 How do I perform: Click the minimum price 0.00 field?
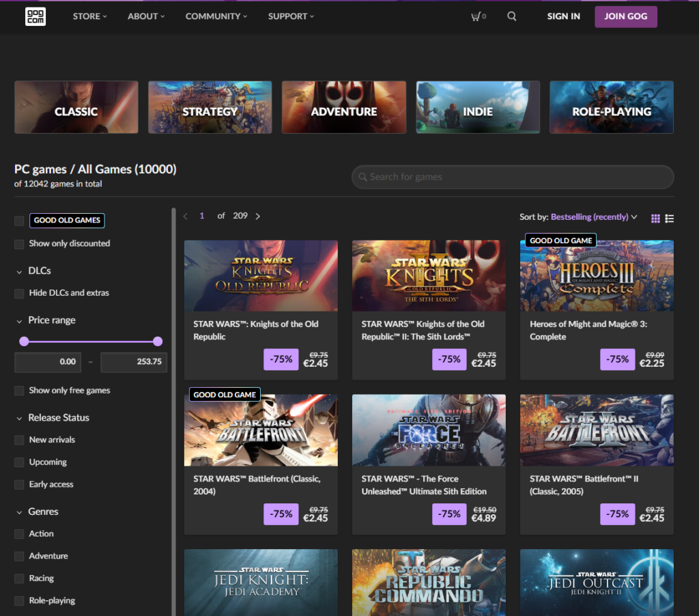48,362
